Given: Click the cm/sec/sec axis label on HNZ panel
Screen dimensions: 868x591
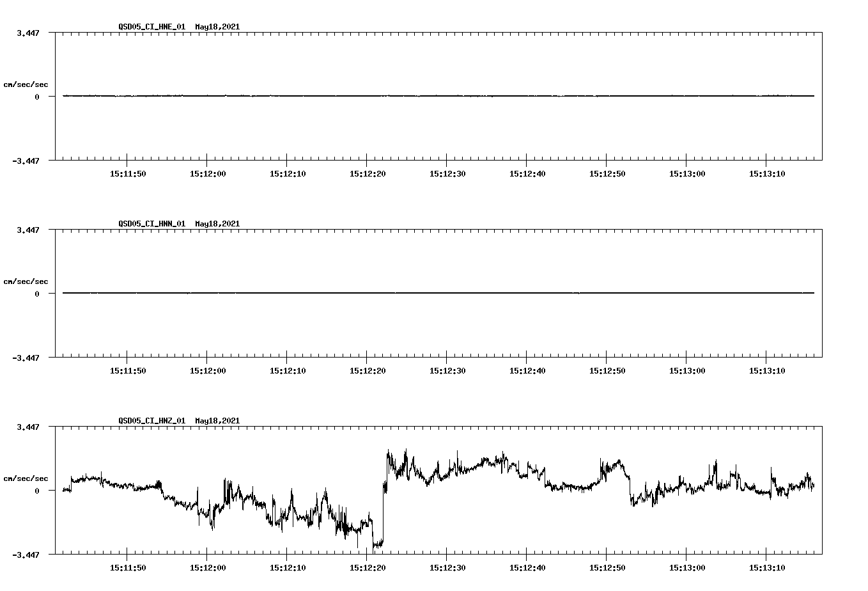Looking at the screenshot, I should [26, 478].
